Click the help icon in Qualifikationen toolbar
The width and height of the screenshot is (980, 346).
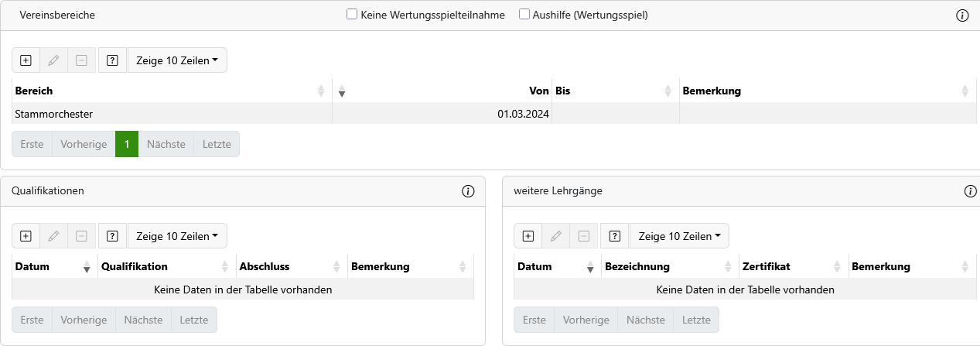tap(112, 236)
